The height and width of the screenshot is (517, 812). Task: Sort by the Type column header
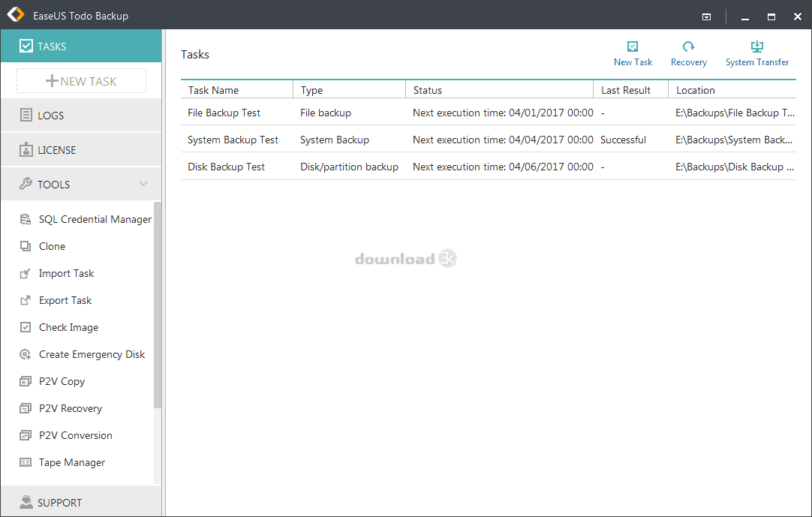pyautogui.click(x=350, y=89)
